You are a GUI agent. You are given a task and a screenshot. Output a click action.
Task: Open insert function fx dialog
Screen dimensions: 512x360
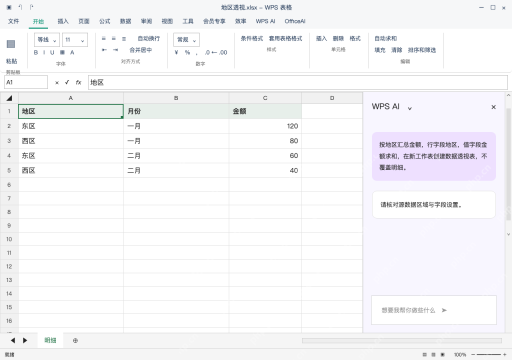(78, 82)
